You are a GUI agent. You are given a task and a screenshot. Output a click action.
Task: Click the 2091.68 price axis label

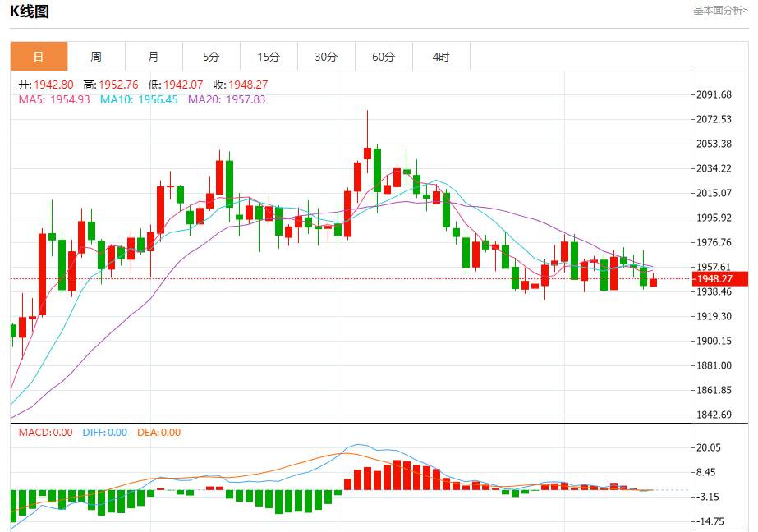[714, 94]
